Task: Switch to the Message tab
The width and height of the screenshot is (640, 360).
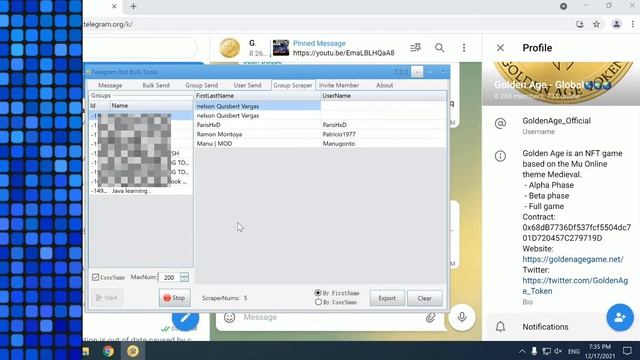Action: (x=110, y=85)
